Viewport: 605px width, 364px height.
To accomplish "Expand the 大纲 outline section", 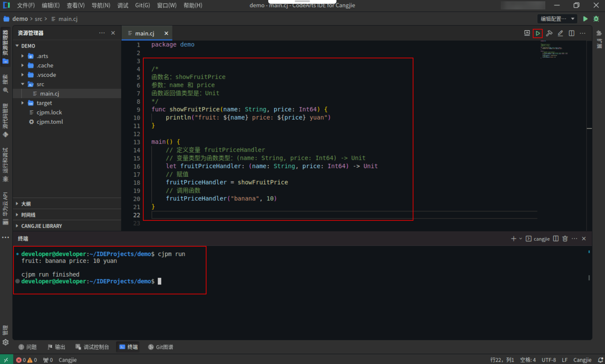I will [x=67, y=204].
